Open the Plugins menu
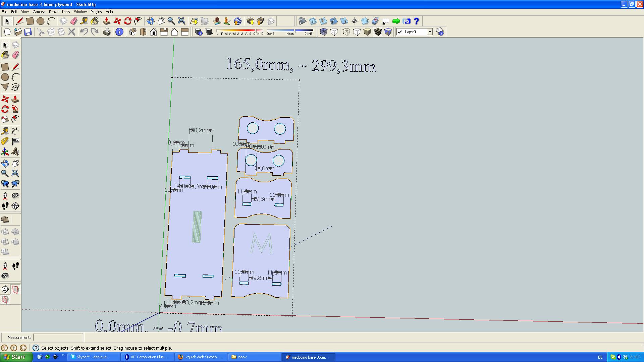Image resolution: width=644 pixels, height=362 pixels. pos(96,12)
